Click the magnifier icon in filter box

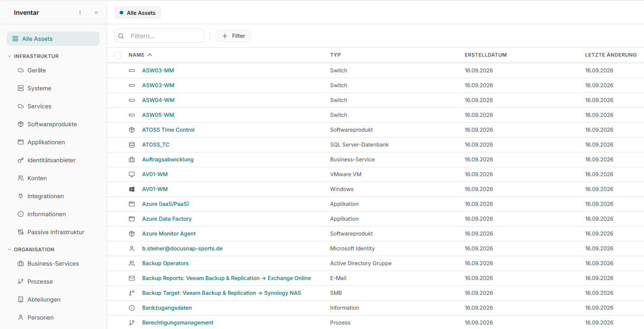(x=121, y=36)
